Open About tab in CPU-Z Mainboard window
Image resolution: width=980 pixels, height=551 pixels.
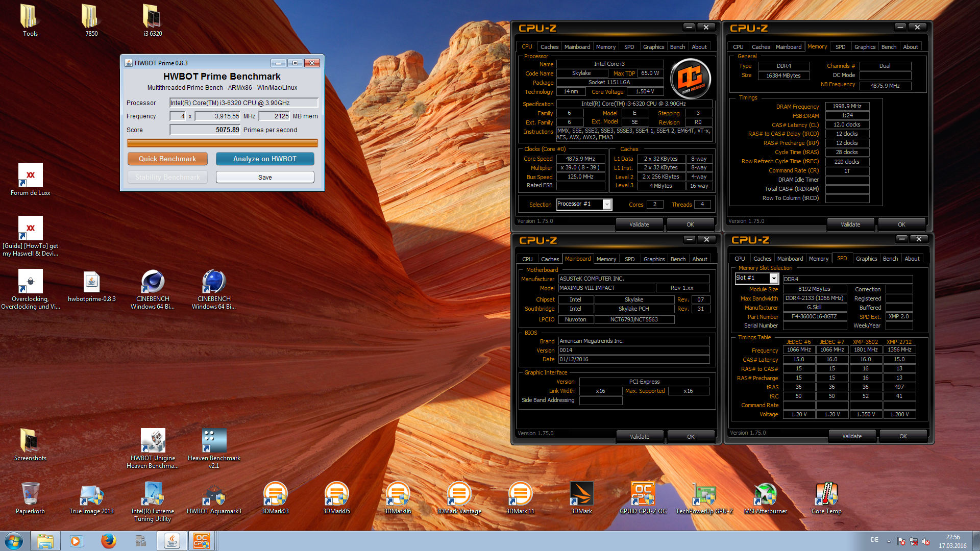700,259
